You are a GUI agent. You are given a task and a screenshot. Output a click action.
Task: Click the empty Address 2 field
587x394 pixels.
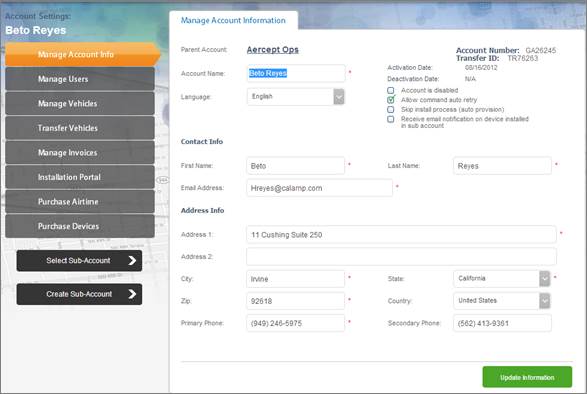coord(401,257)
